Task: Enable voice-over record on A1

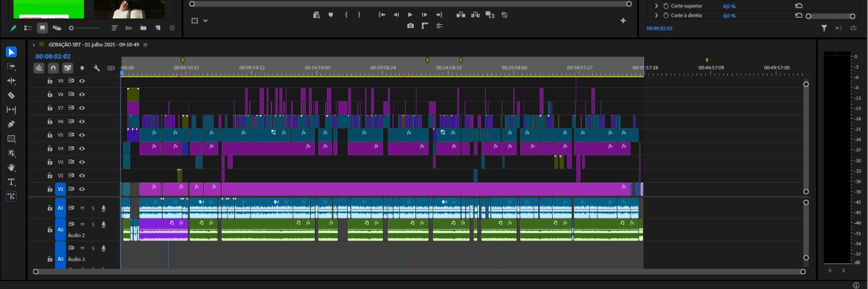Action: pos(104,208)
